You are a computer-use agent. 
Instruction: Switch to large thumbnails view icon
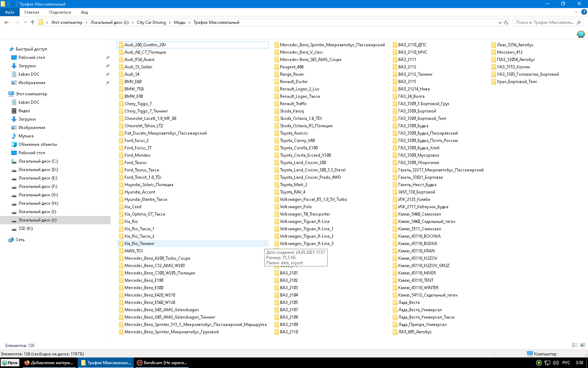pyautogui.click(x=583, y=345)
